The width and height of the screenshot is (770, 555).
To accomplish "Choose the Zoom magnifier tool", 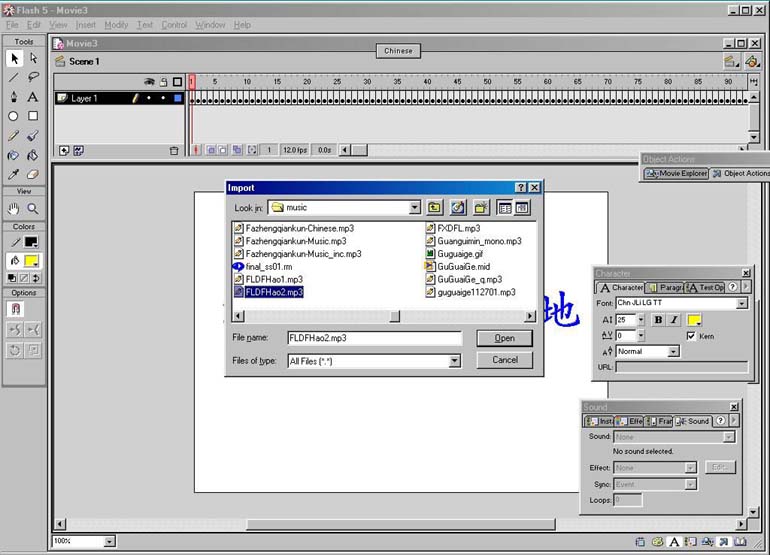I will tap(33, 209).
